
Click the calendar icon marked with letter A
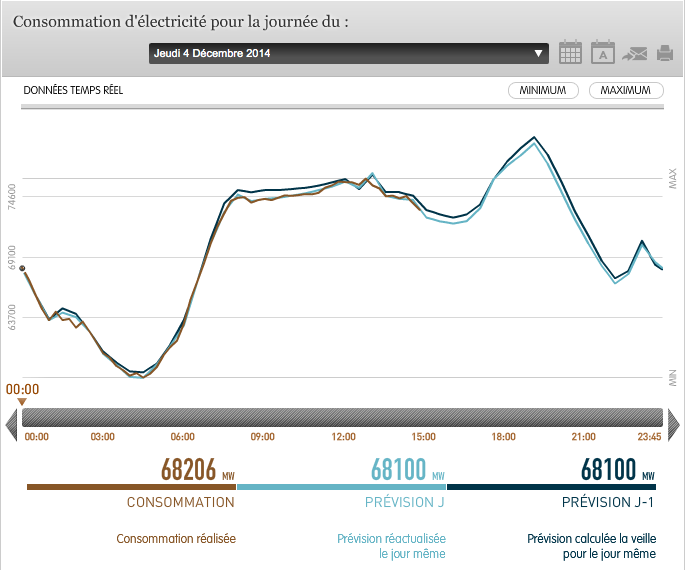(x=602, y=53)
